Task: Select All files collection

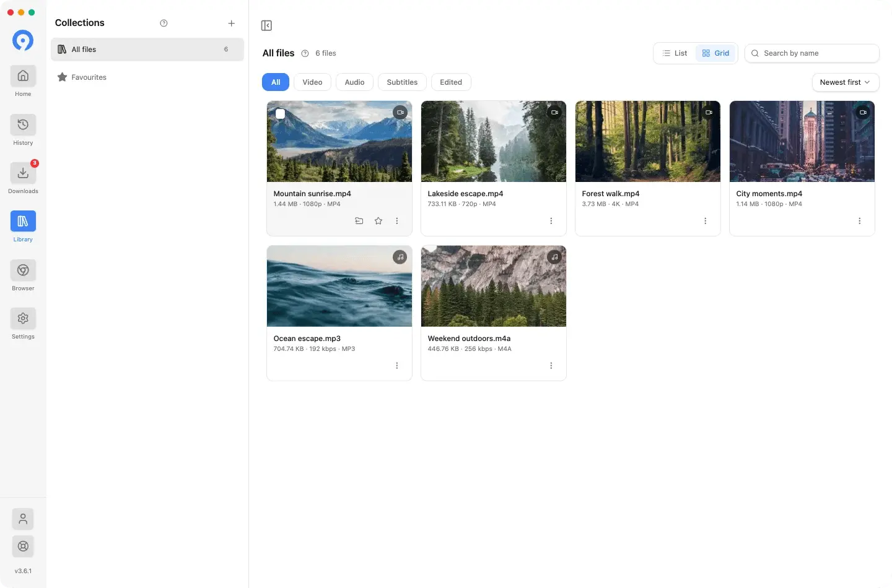Action: 147,50
